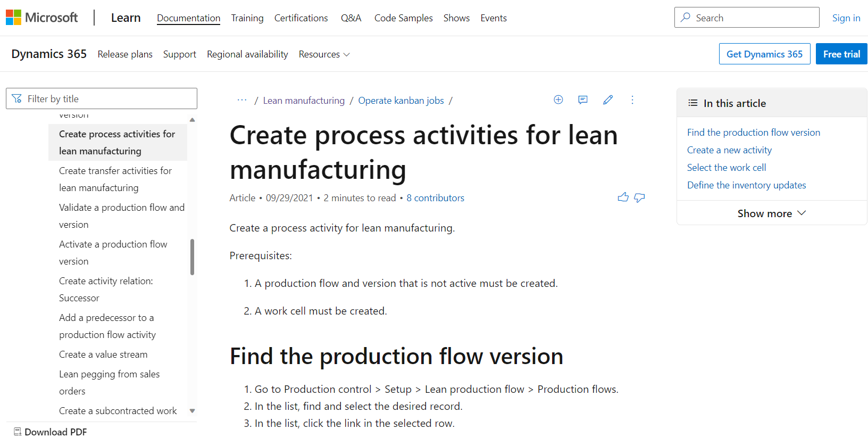Click the In this article list icon

pyautogui.click(x=692, y=103)
